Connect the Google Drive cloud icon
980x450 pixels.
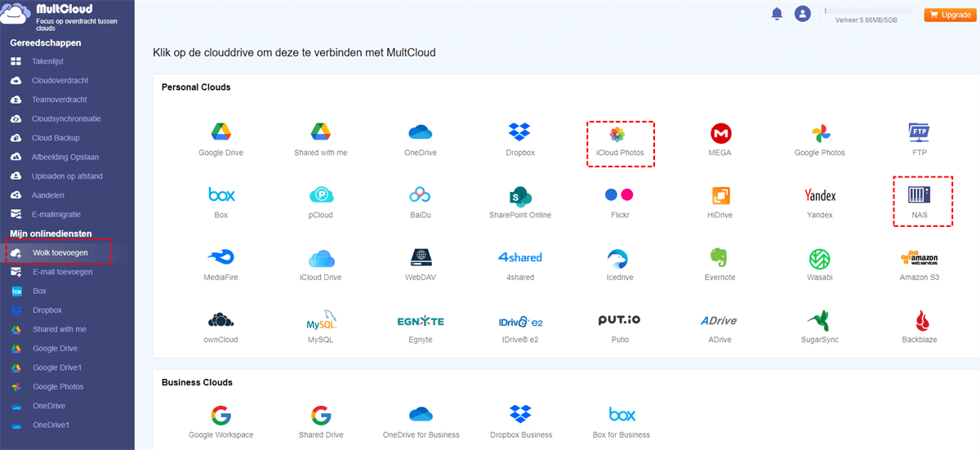pos(220,132)
